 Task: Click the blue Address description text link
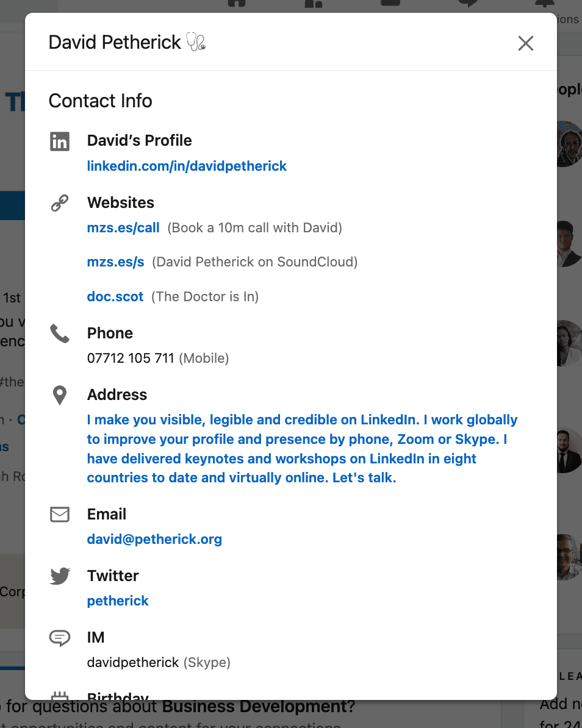(x=302, y=449)
